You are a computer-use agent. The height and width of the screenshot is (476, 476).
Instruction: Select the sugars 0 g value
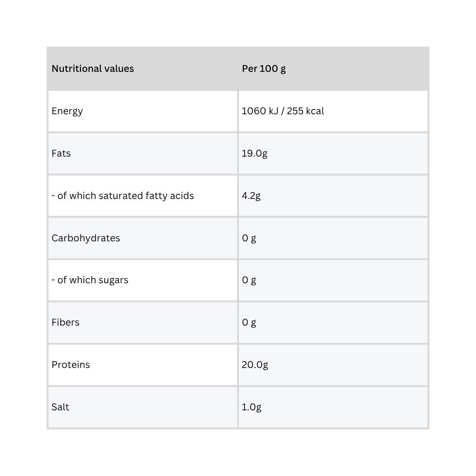click(249, 280)
